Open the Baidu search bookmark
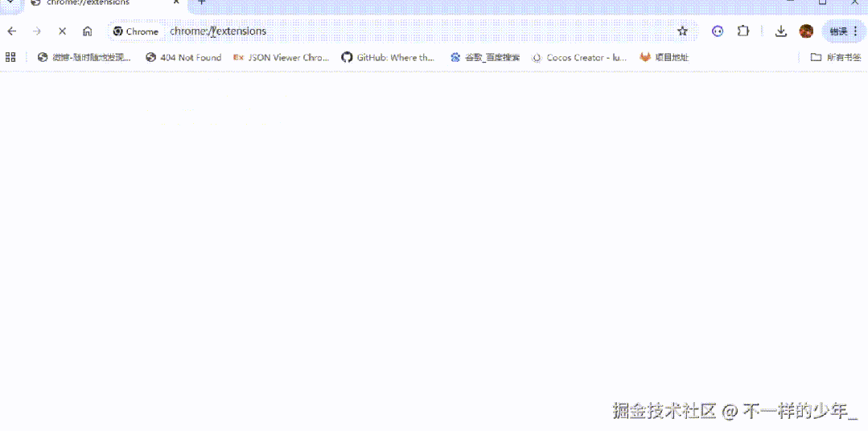This screenshot has height=431, width=868. click(485, 58)
